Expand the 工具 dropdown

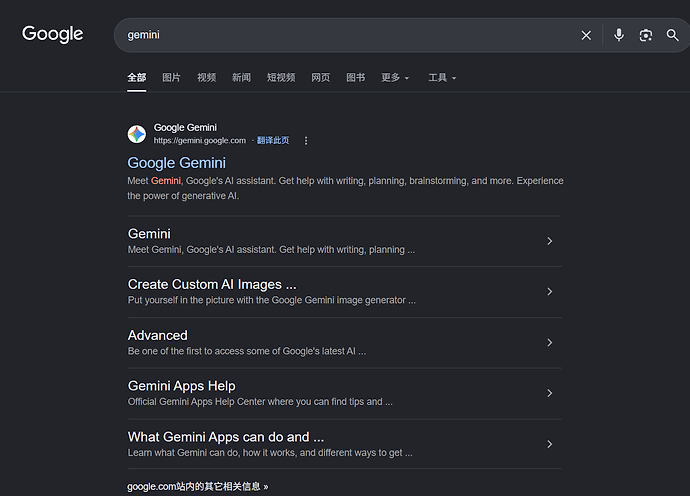click(x=442, y=78)
